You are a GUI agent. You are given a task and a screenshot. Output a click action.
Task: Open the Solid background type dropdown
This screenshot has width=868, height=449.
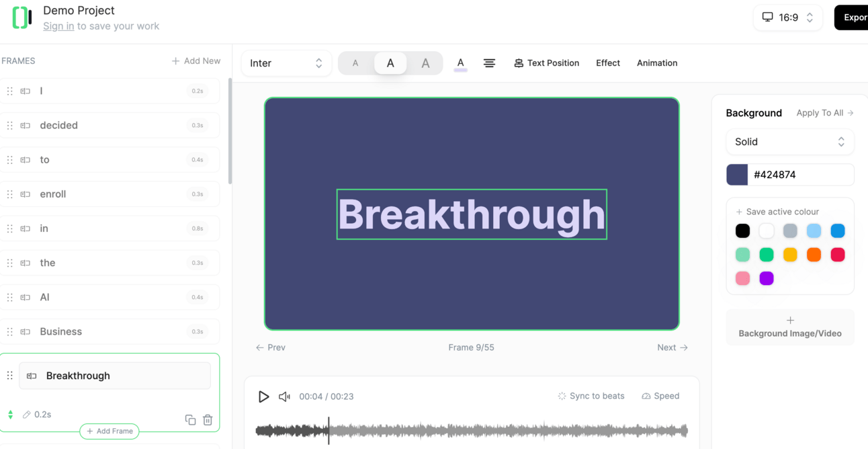[x=789, y=142]
